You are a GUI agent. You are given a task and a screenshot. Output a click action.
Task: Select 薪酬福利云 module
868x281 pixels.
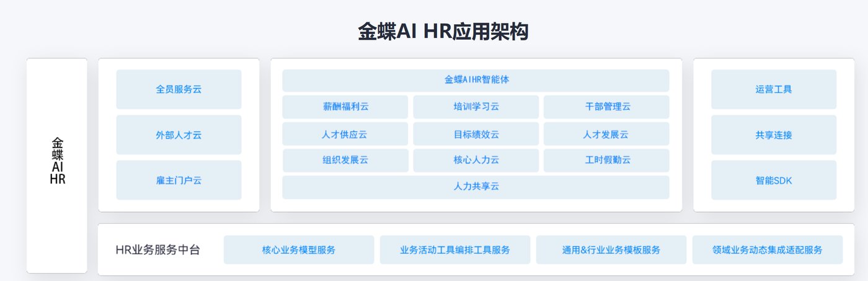click(x=345, y=107)
